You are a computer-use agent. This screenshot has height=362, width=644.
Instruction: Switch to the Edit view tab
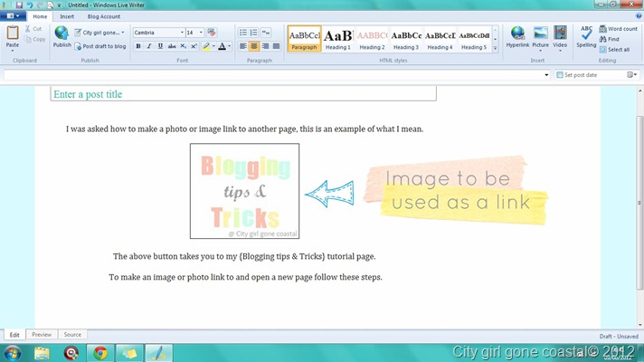(x=14, y=335)
